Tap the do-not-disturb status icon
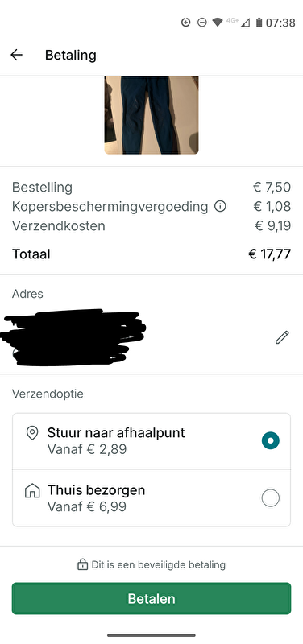This screenshot has height=644, width=303. point(201,23)
